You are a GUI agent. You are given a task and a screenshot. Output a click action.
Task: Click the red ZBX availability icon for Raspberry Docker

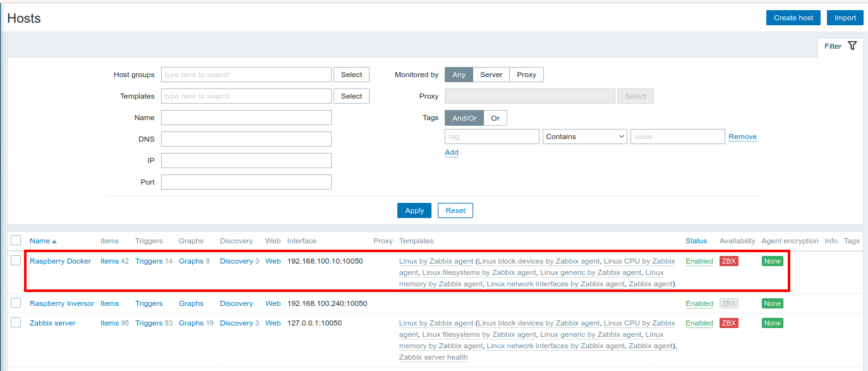728,260
